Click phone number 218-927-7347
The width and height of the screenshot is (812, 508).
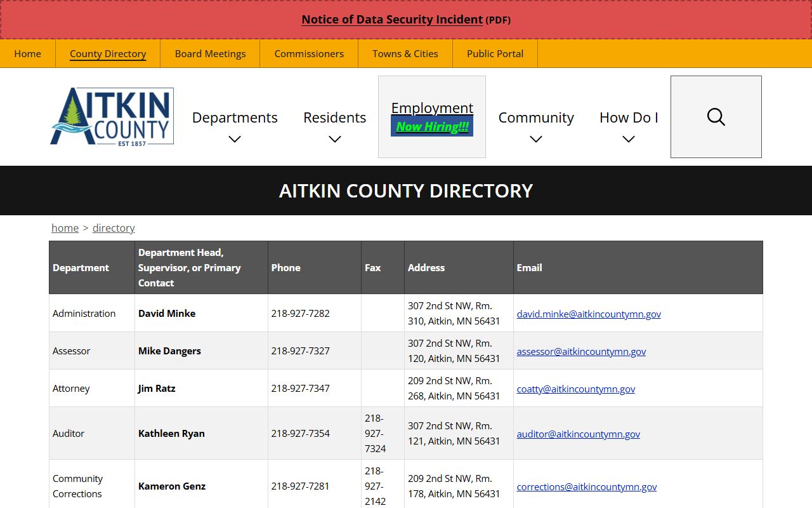300,388
